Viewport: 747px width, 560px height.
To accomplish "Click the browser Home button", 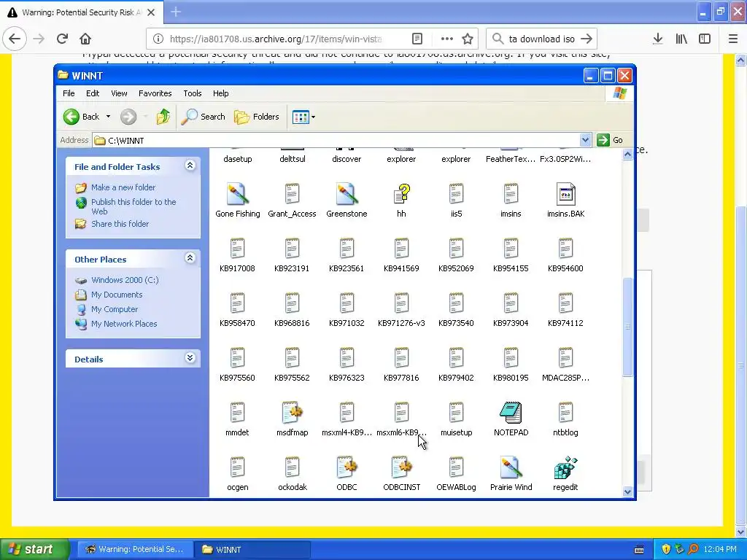I will (85, 39).
